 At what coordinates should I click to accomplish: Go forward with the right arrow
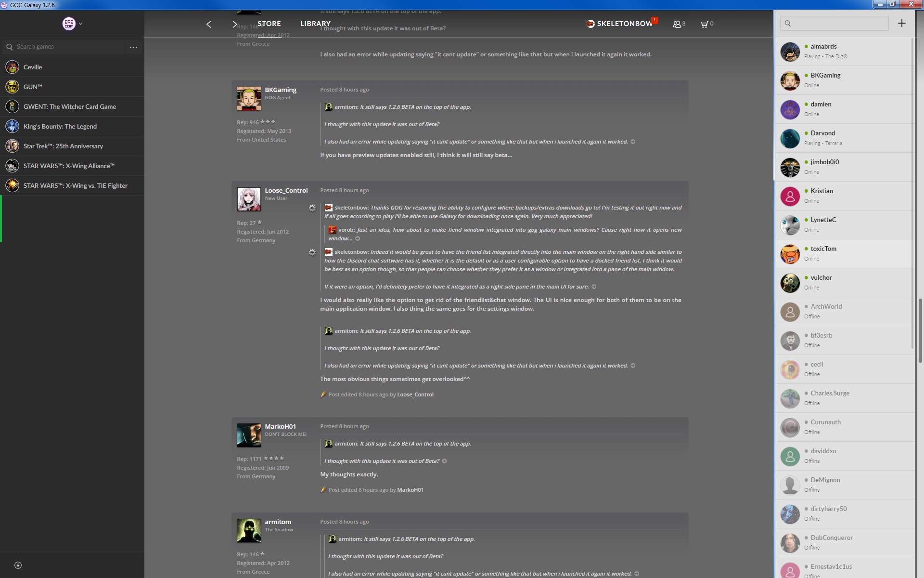[x=234, y=24]
